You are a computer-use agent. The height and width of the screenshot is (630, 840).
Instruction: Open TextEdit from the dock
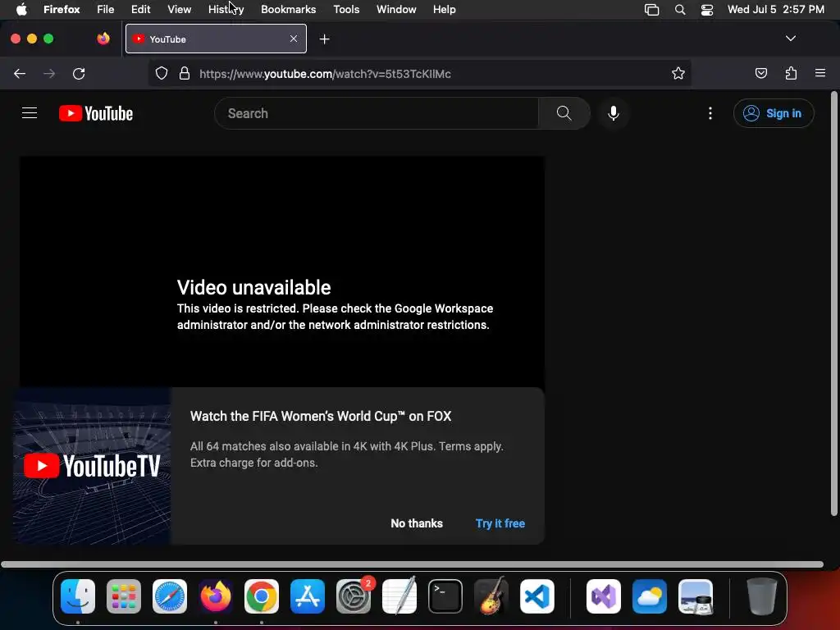click(x=399, y=596)
